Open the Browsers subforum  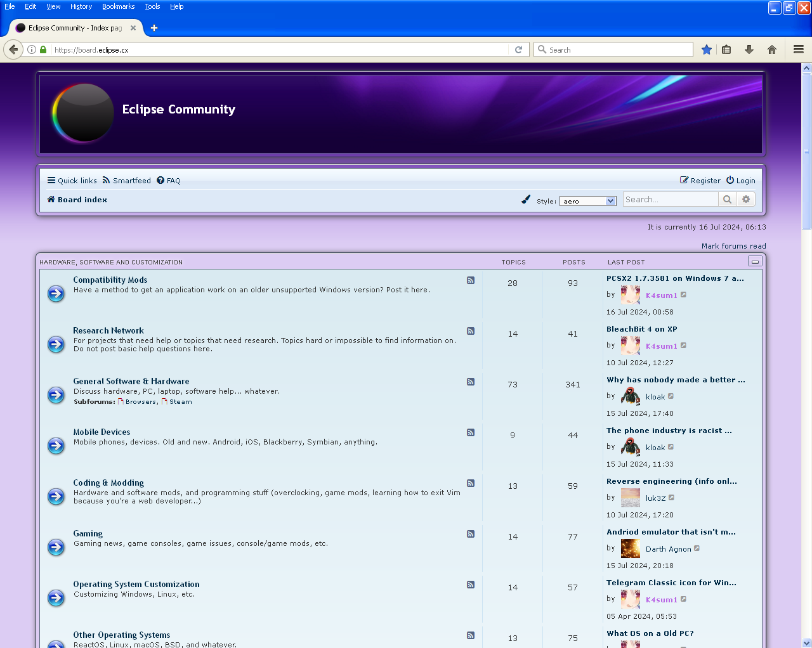(x=141, y=401)
